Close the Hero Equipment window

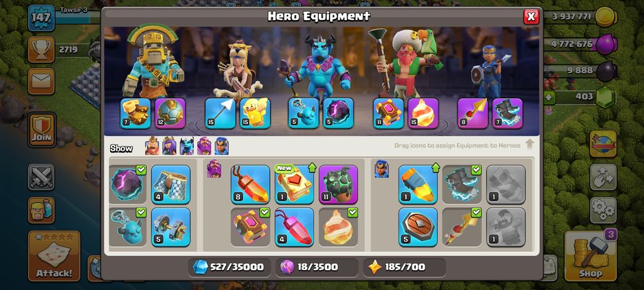pos(531,16)
